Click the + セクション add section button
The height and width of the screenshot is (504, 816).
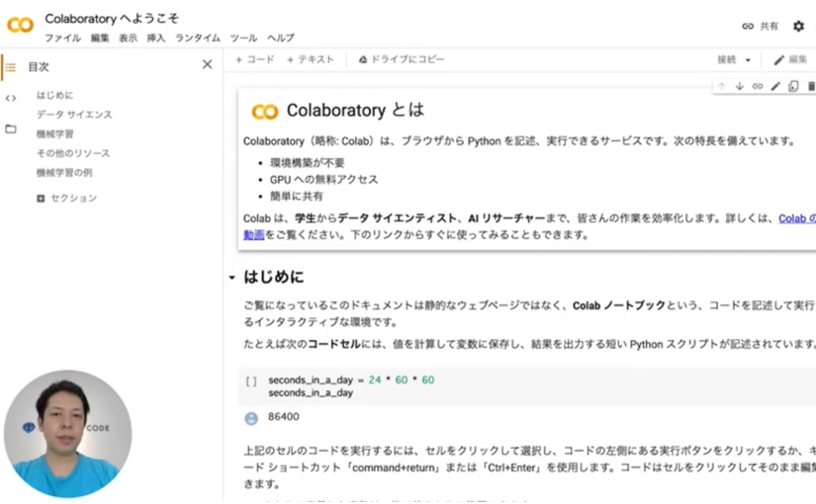click(66, 199)
